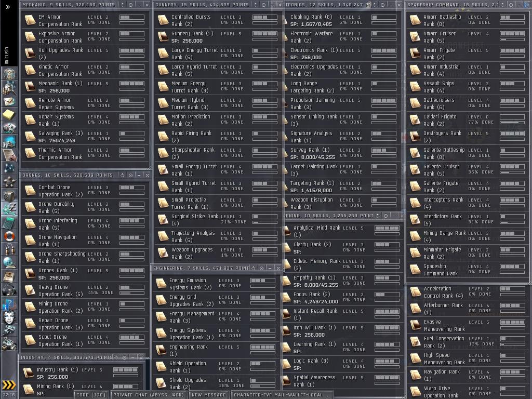Viewport: 532px width, 399px height.
Task: Click the yellow chevron arrows sidebar icon
Action: (9, 385)
